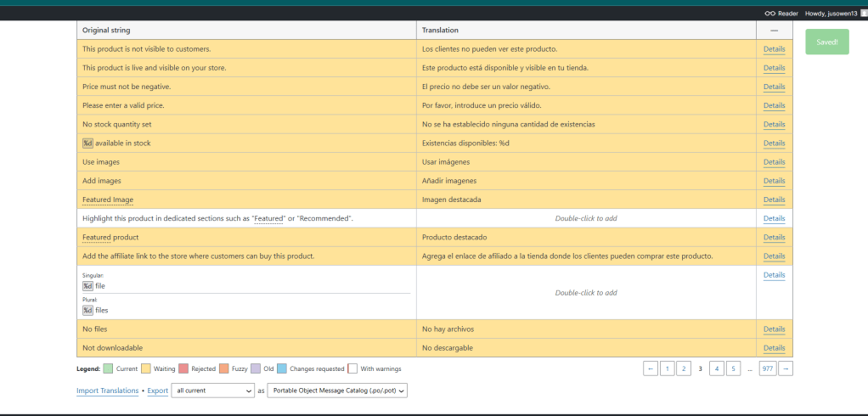Jump to page 4
The width and height of the screenshot is (868, 416).
tap(717, 368)
